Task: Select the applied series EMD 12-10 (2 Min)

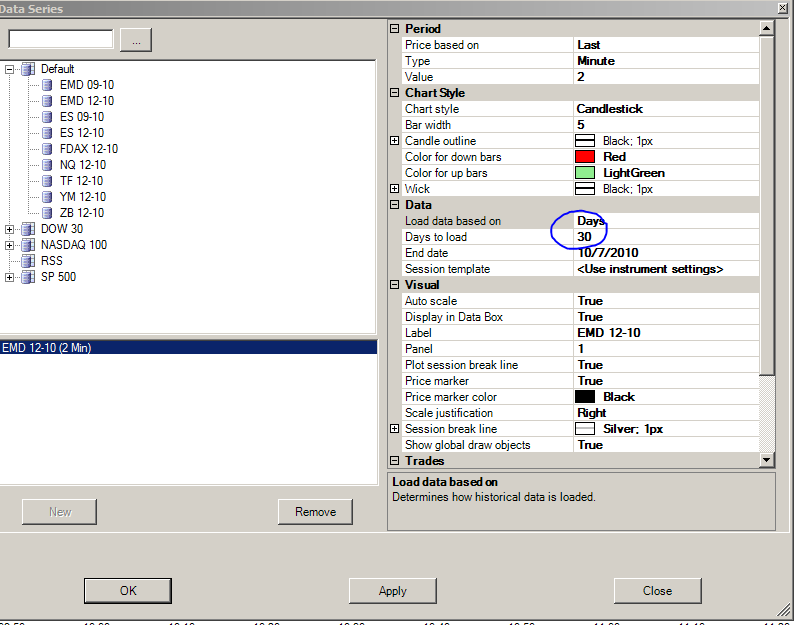Action: pyautogui.click(x=188, y=347)
